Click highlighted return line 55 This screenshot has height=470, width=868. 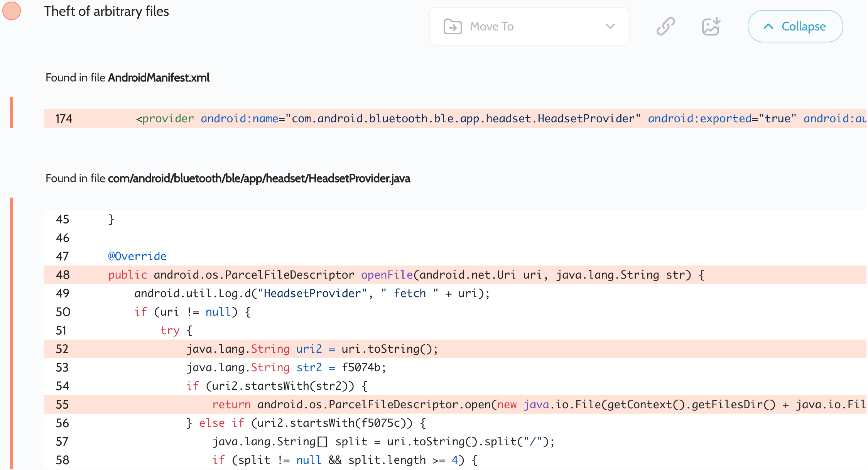(502, 404)
